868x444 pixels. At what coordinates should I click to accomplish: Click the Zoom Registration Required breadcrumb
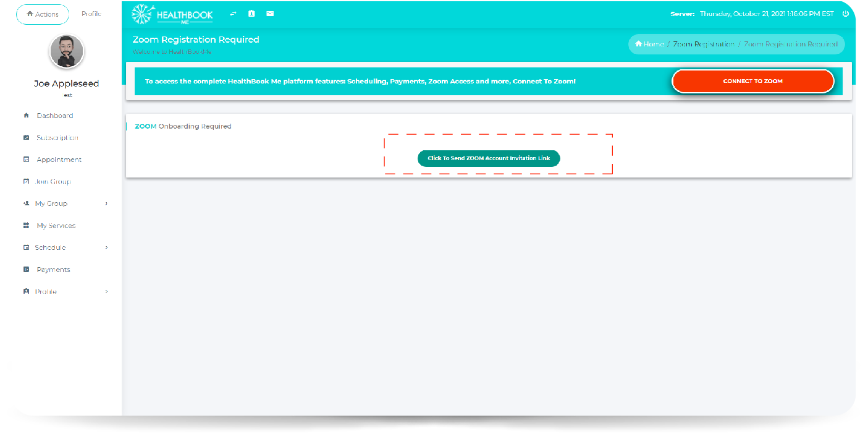(x=791, y=44)
